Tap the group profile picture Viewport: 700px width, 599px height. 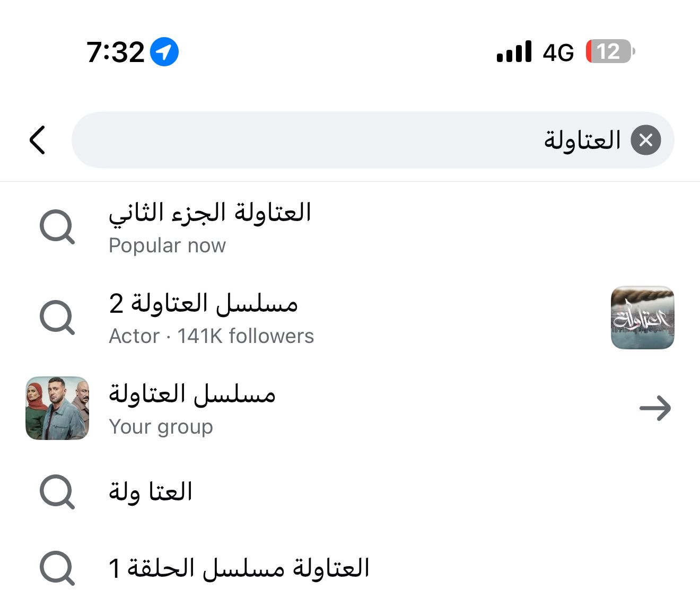57,408
